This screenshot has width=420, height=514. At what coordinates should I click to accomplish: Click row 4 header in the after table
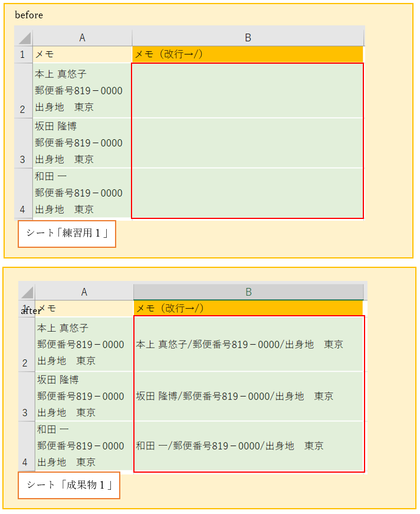(25, 446)
